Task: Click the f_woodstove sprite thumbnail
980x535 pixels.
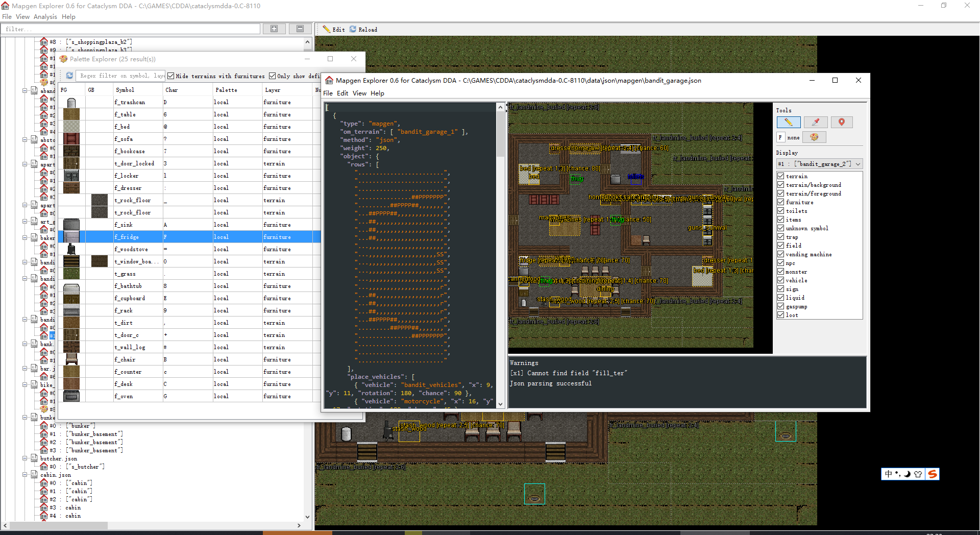Action: point(71,249)
